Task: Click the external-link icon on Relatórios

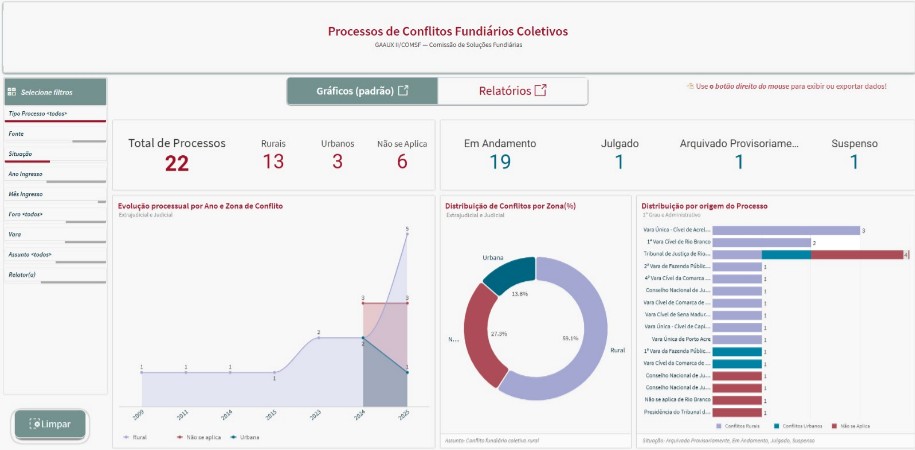Action: (x=541, y=91)
